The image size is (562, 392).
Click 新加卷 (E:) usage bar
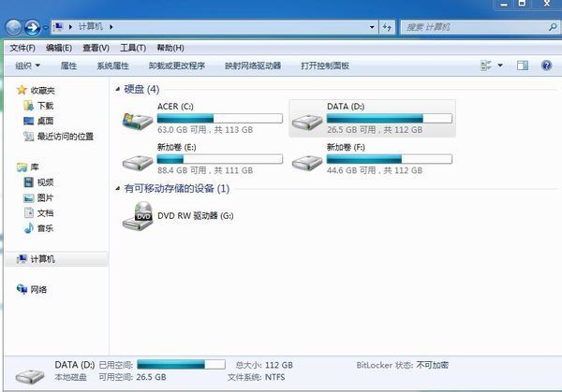220,159
